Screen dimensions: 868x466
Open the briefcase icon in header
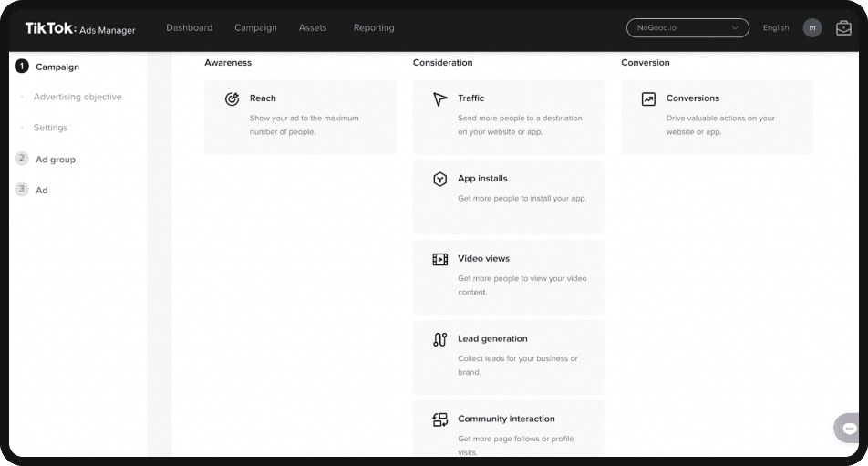point(843,28)
